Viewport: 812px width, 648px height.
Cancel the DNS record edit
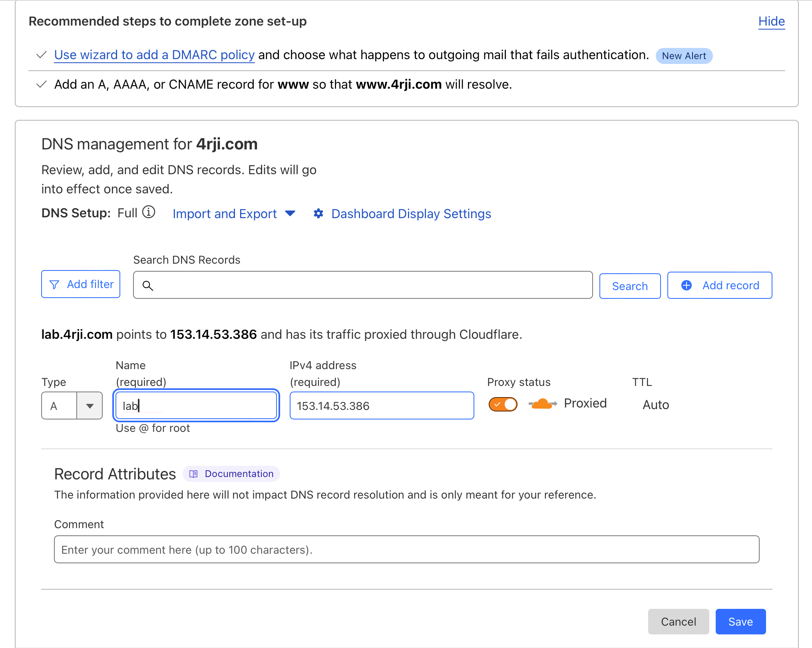pos(678,622)
